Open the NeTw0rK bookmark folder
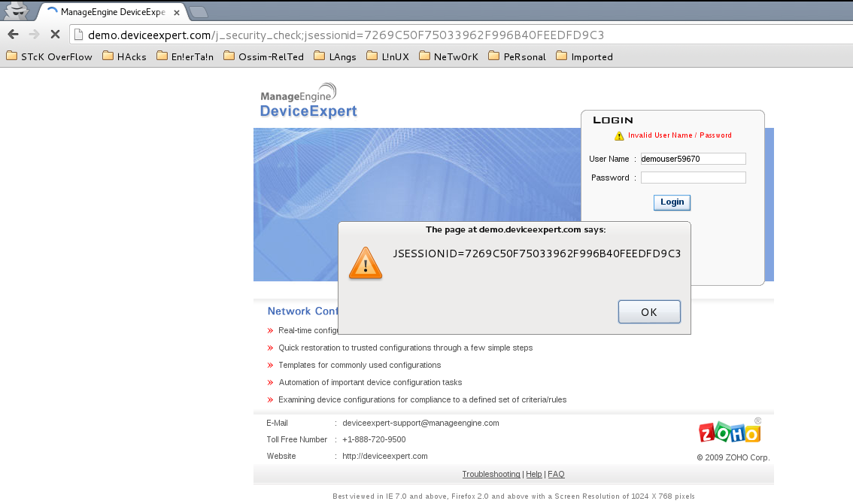The height and width of the screenshot is (504, 853). pyautogui.click(x=449, y=56)
